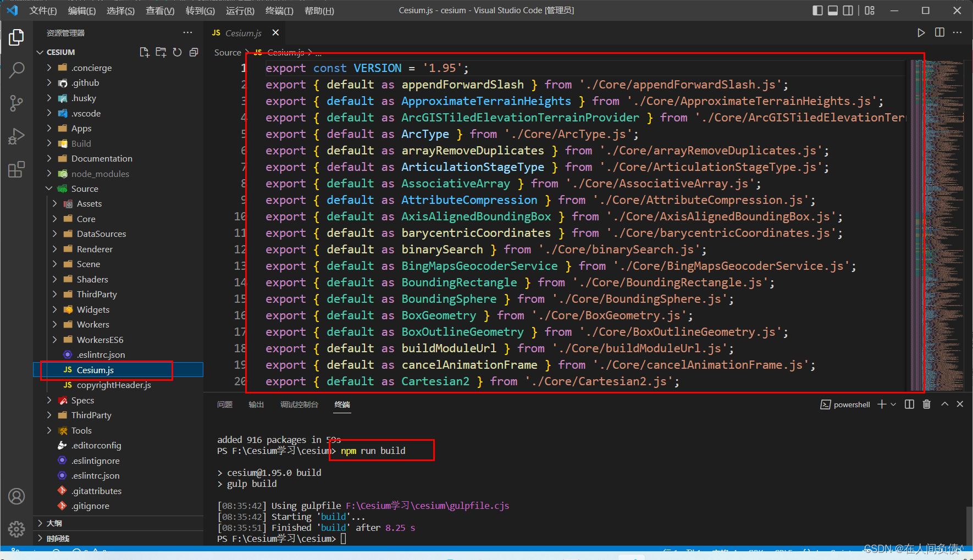The height and width of the screenshot is (560, 973).
Task: Open explorer panel more actions menu
Action: (x=188, y=33)
